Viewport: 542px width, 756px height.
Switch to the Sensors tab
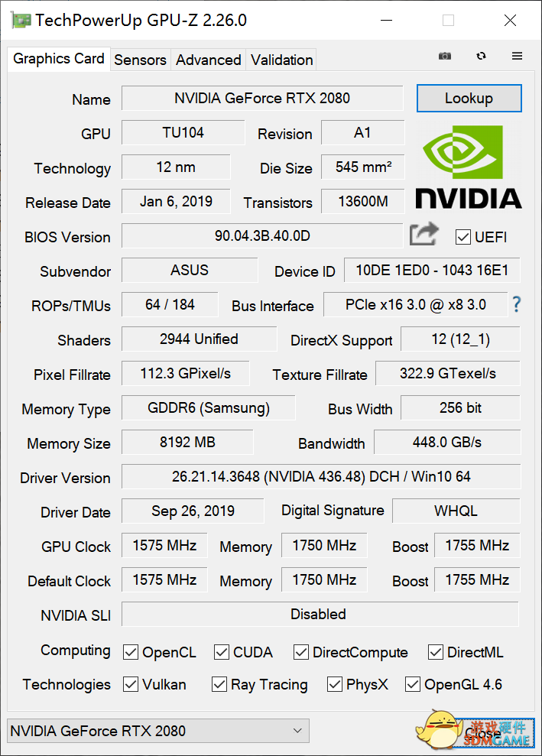click(140, 60)
